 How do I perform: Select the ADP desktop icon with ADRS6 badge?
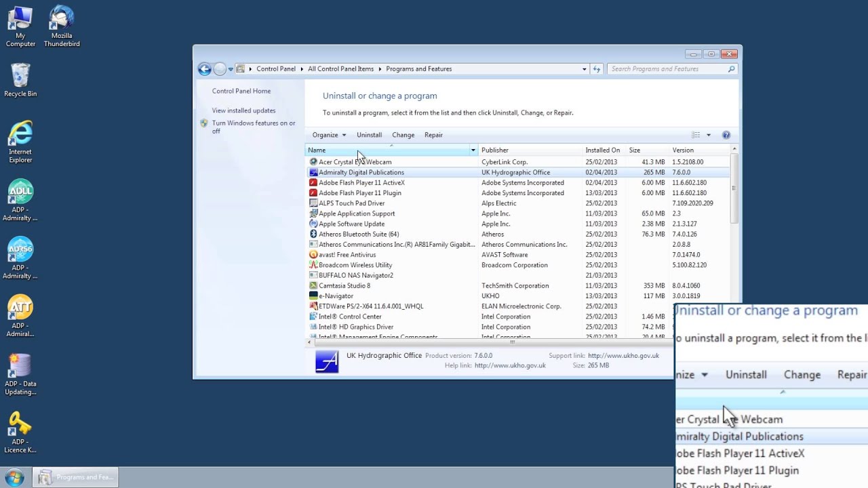[x=20, y=258]
